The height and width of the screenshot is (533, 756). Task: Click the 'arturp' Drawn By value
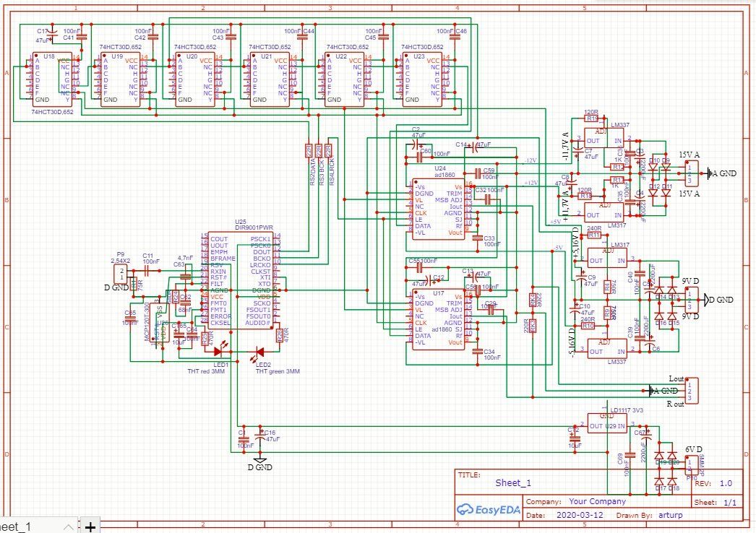click(x=670, y=515)
